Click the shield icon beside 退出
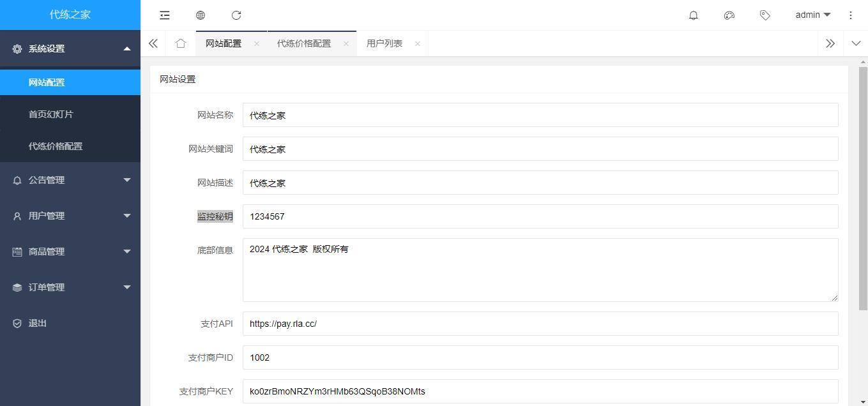The width and height of the screenshot is (868, 406). tap(17, 323)
